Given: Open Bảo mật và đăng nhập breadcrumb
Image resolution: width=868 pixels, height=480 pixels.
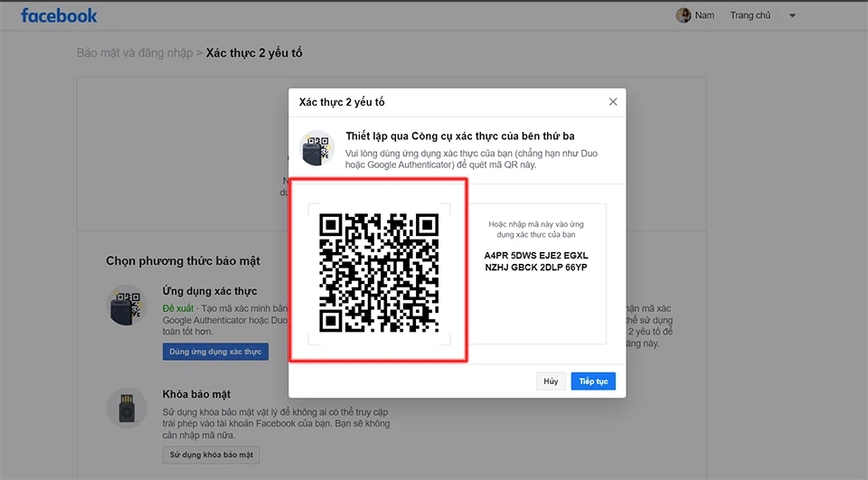Looking at the screenshot, I should click(x=135, y=53).
